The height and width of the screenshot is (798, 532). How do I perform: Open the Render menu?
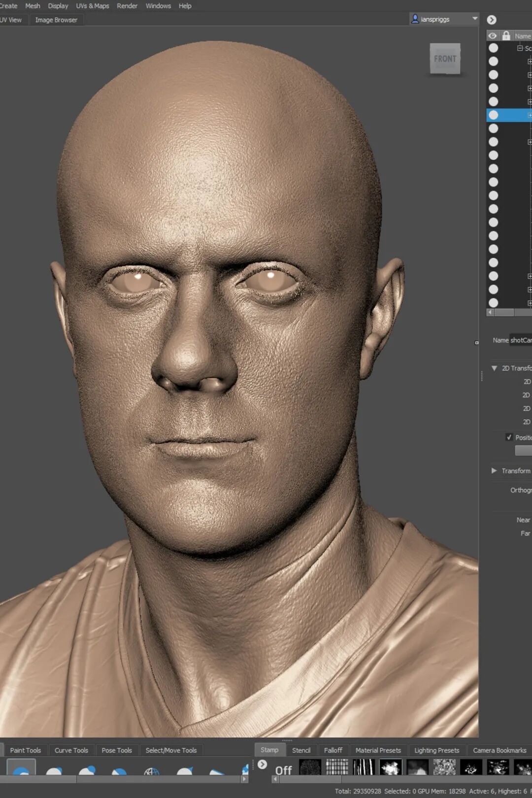point(127,6)
